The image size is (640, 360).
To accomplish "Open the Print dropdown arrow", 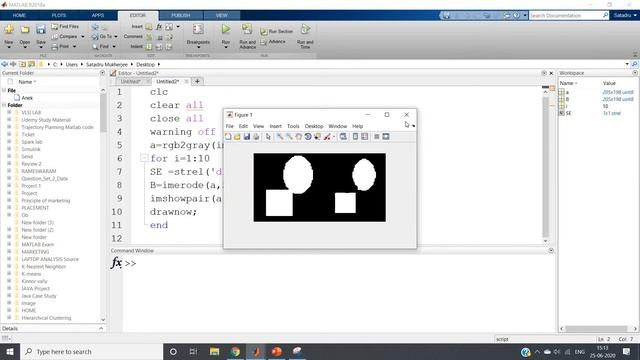I will (74, 47).
